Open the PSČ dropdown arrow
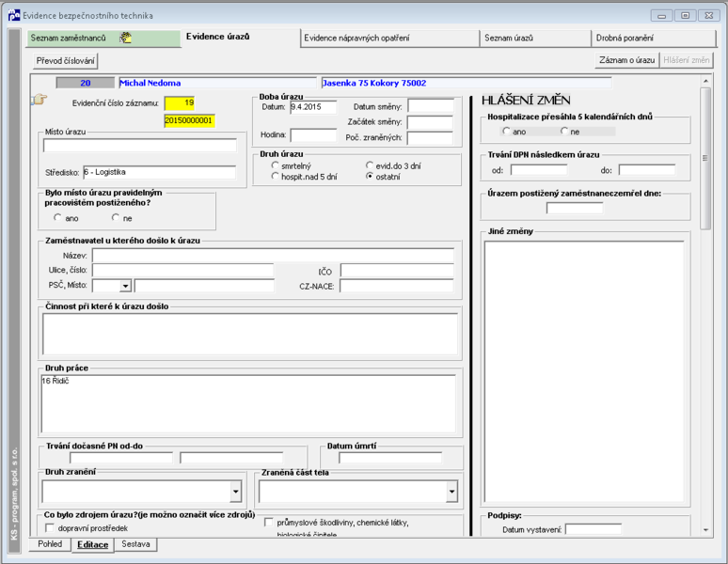Screen dimensions: 728x564 125,286
